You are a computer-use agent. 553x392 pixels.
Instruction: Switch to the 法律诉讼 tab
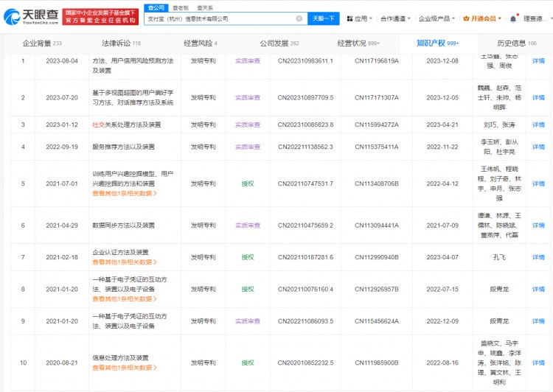121,43
